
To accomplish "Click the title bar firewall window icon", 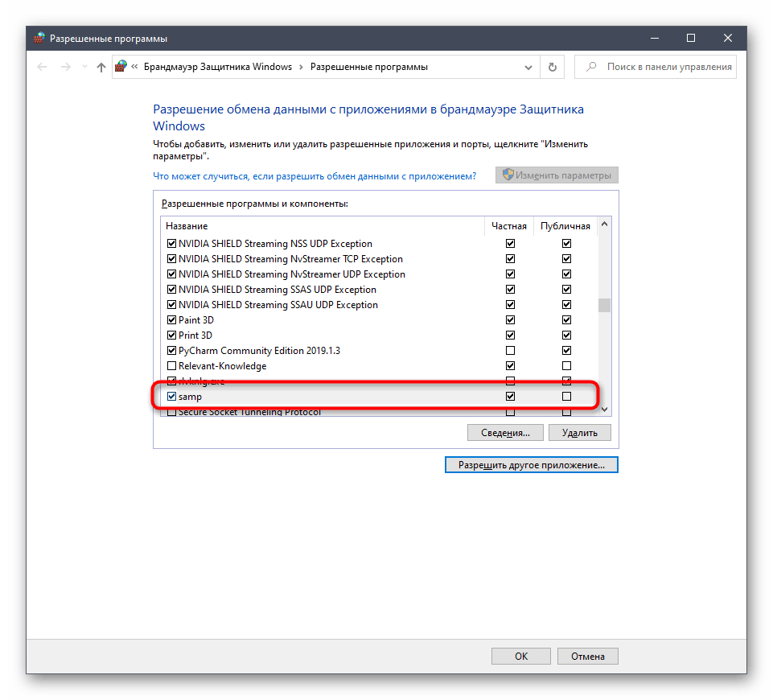I will pos(39,38).
